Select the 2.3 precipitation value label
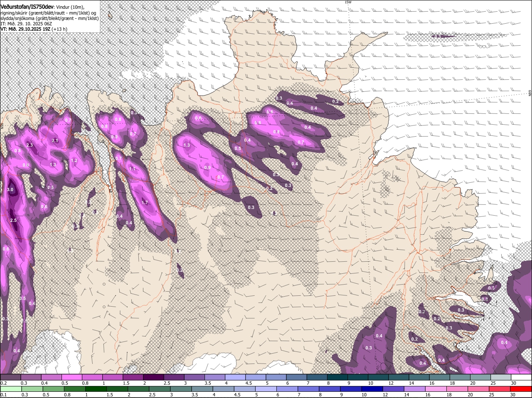 (30, 145)
